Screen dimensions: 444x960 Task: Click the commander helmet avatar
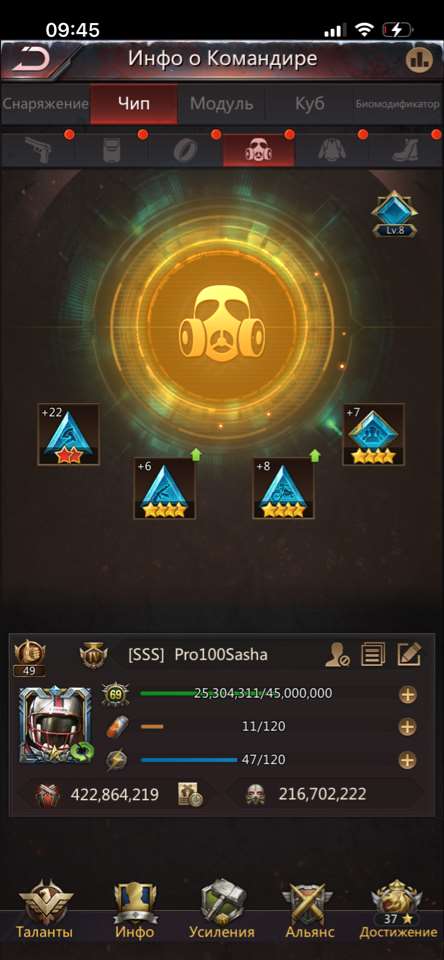(x=55, y=724)
